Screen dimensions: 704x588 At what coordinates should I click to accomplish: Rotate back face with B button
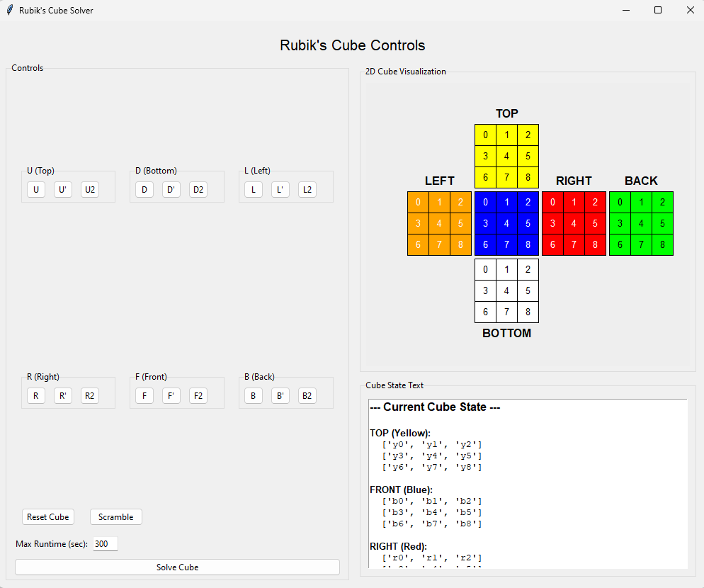coord(254,396)
